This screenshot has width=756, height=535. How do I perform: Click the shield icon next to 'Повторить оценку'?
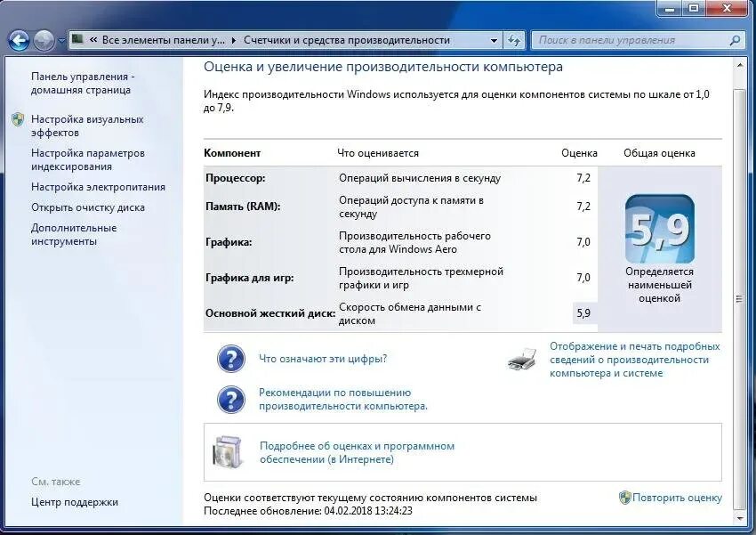click(625, 498)
